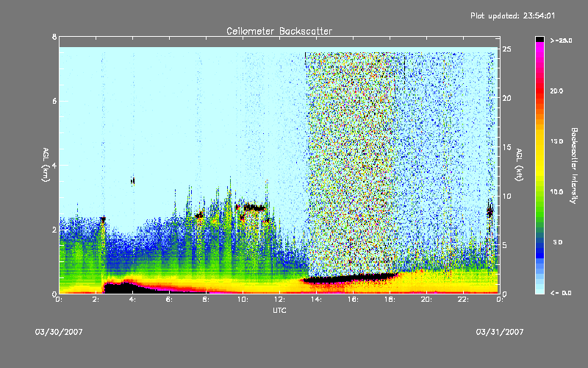
Task: Click the 15.0 colorbar tick label
Action: pyautogui.click(x=556, y=141)
